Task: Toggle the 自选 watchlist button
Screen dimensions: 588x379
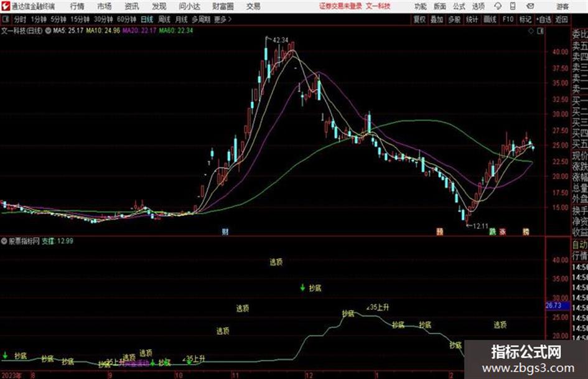Action: (x=543, y=19)
